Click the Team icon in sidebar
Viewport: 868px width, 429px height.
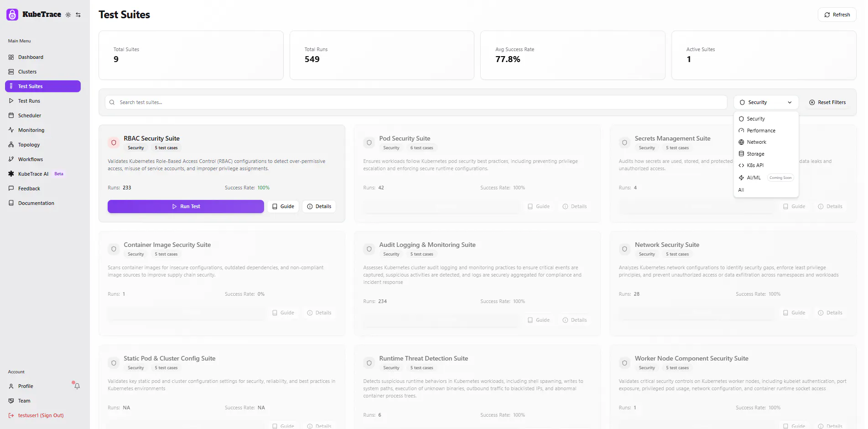(x=11, y=401)
